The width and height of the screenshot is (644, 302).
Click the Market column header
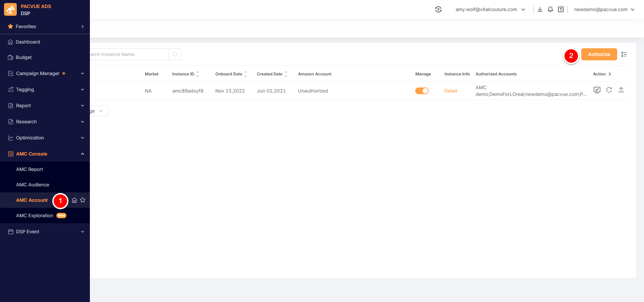point(152,74)
